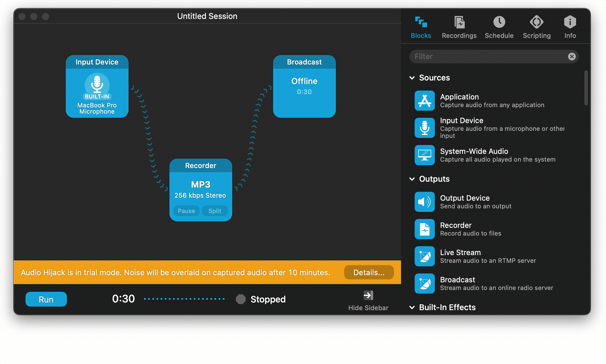Select the Recorder file icon in sidebar

[x=424, y=229]
